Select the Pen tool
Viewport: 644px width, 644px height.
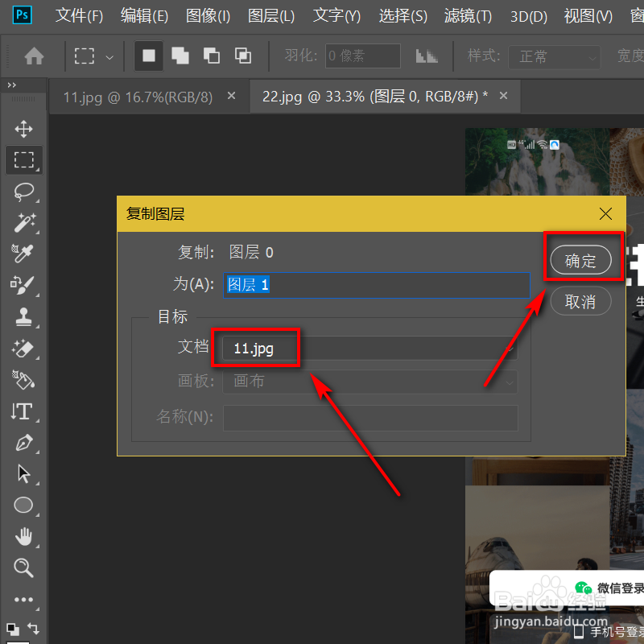click(x=23, y=443)
